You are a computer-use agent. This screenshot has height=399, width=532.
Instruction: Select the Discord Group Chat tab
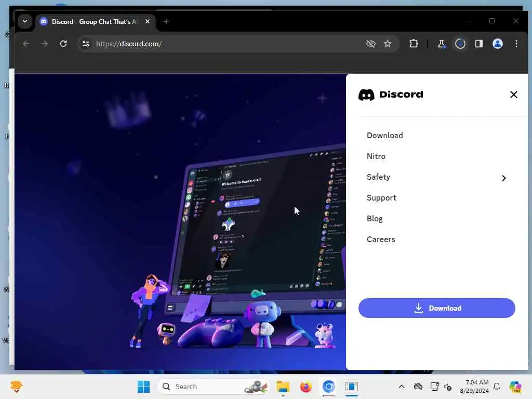point(95,21)
